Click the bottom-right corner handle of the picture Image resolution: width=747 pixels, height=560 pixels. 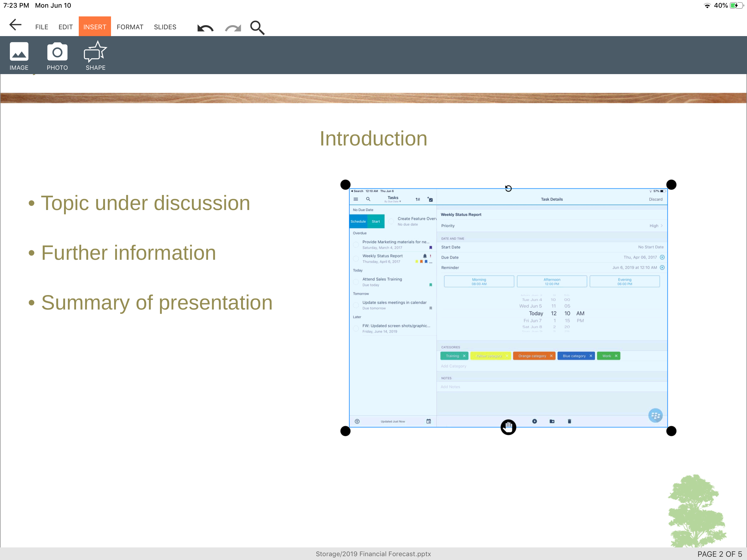(x=671, y=431)
